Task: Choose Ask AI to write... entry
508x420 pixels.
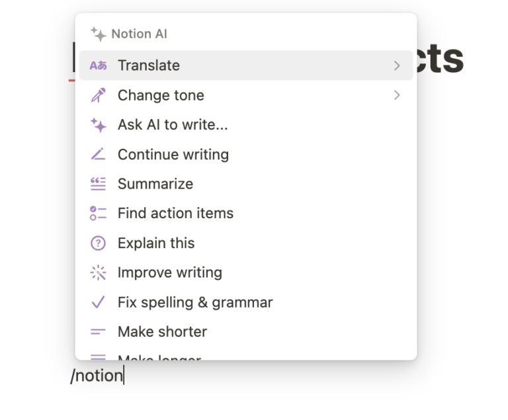Action: (173, 125)
